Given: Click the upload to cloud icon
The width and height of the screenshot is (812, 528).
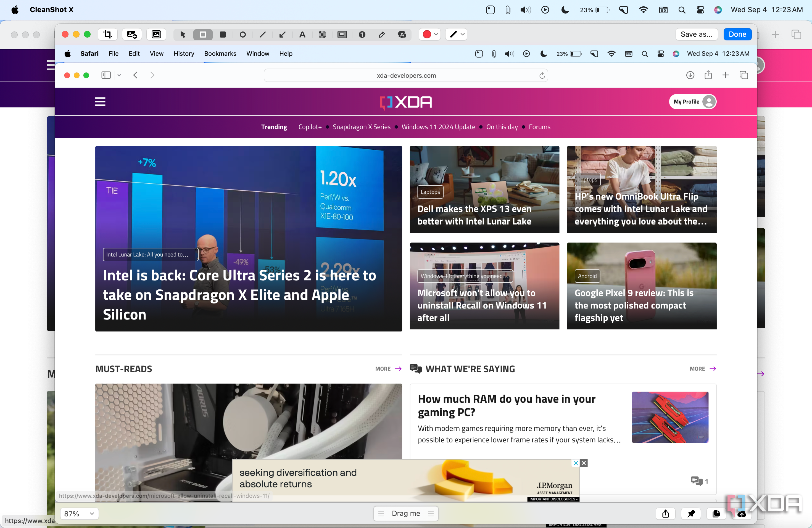Looking at the screenshot, I should (x=741, y=513).
